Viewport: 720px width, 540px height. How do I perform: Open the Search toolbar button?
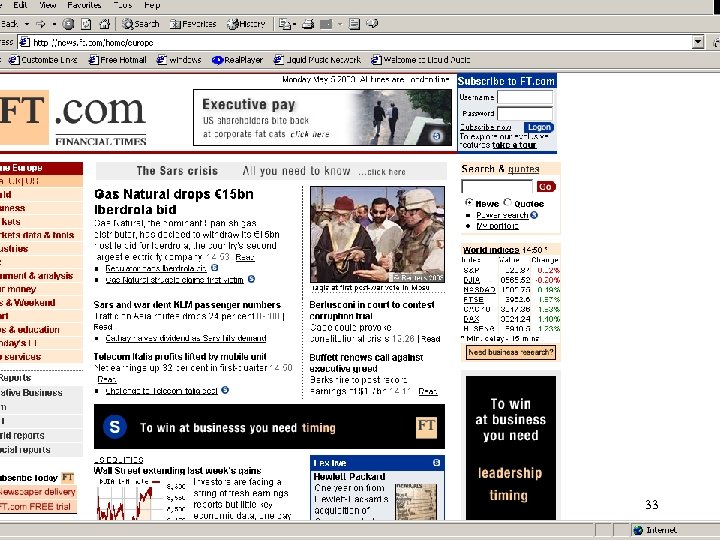(141, 24)
